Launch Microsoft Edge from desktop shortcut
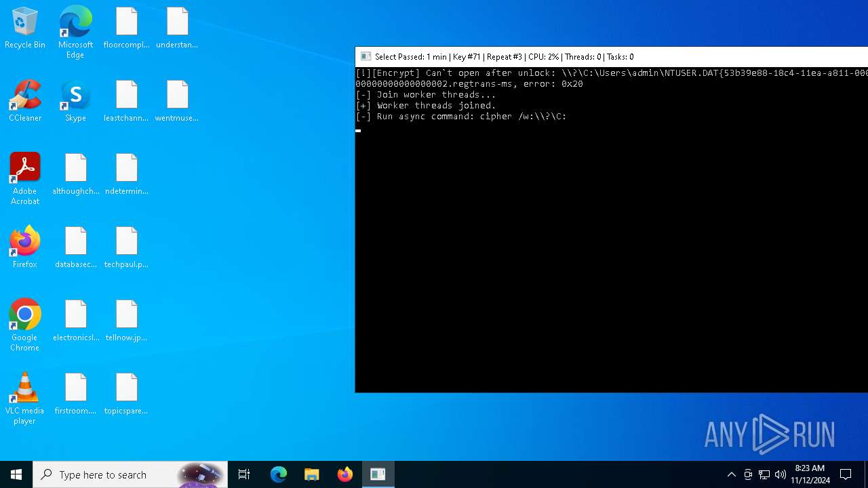The height and width of the screenshot is (488, 868). [75, 33]
